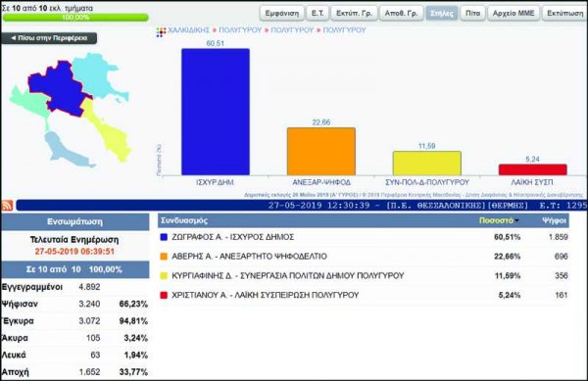
Task: Click the Πίσω στην Περιφέρεια button
Action: (49, 38)
